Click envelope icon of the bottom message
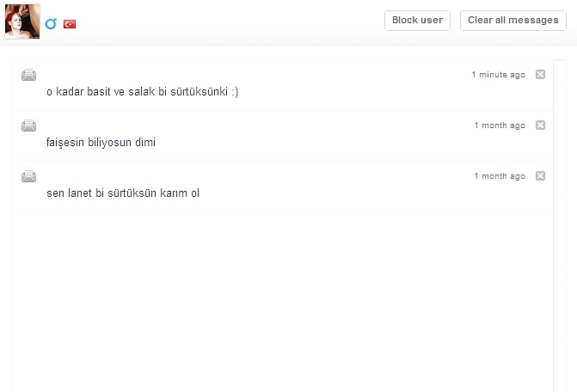Image resolution: width=577 pixels, height=392 pixels. click(28, 176)
